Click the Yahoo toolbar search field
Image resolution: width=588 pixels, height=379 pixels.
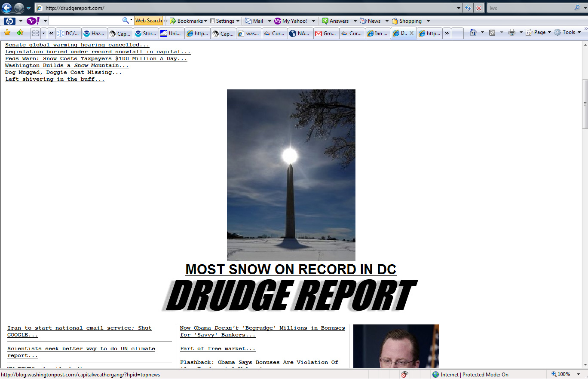(85, 21)
